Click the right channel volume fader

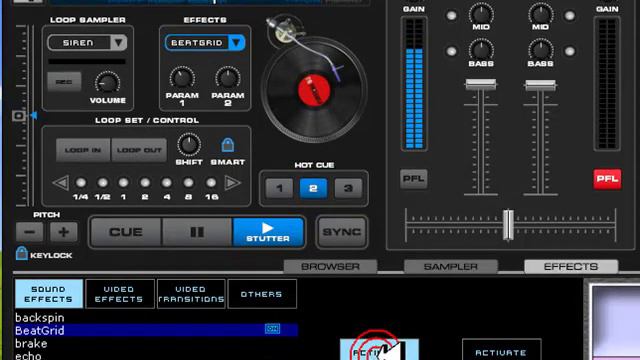click(x=540, y=85)
